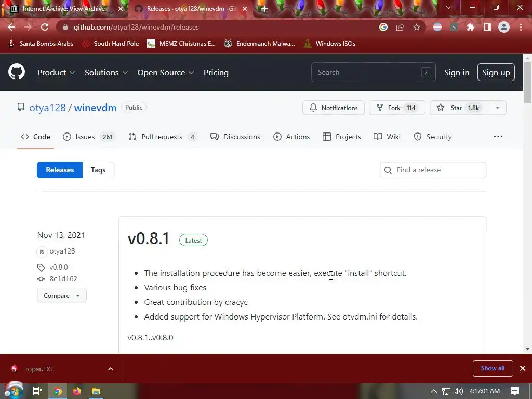Open the Issues tab
This screenshot has height=399, width=532.
[x=89, y=137]
